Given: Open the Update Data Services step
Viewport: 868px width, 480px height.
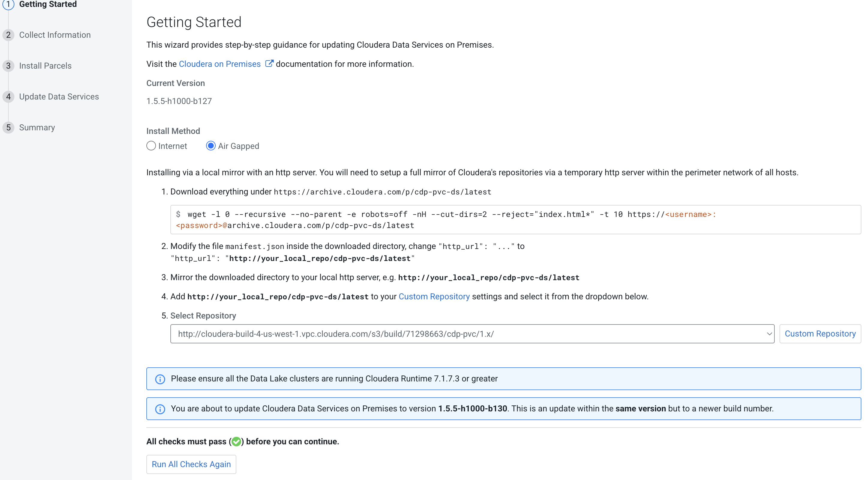Looking at the screenshot, I should [59, 97].
